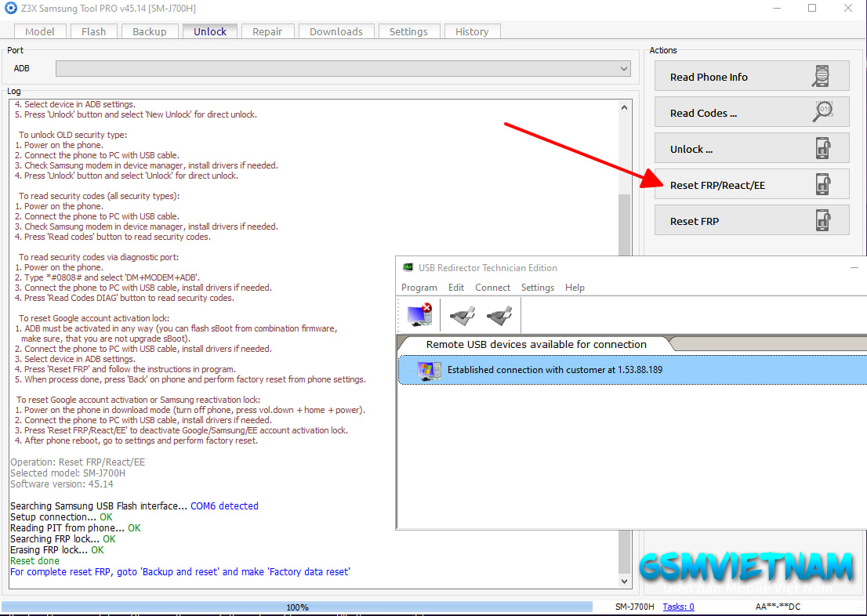Click the disconnect computer icon in USB Redirector toolbar

(419, 314)
